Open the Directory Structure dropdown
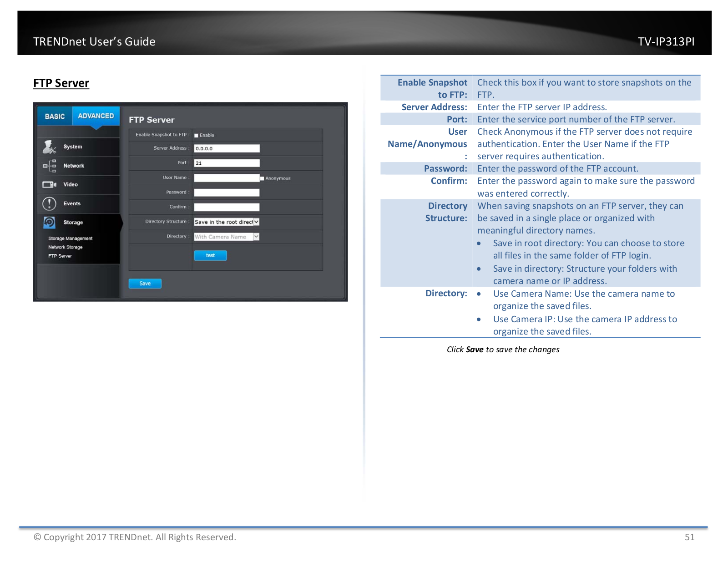Viewport: 728px width, 563px height. [227, 222]
